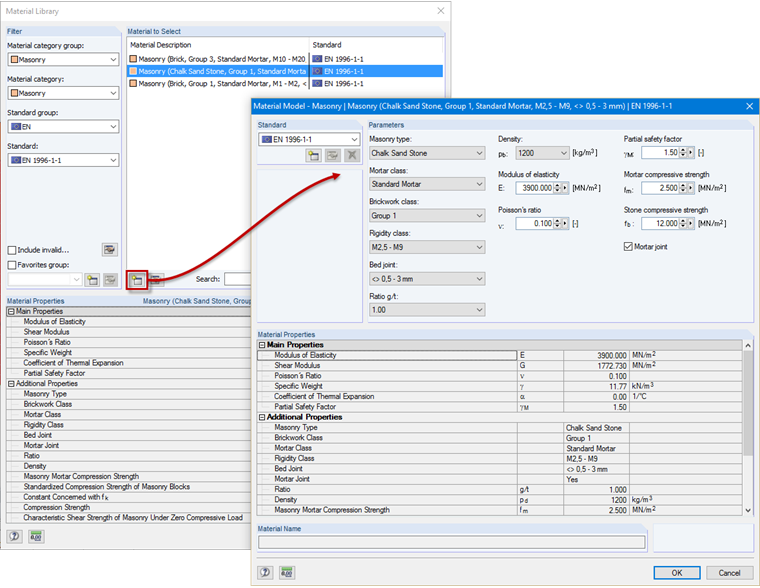Click the create new material icon in Material Library
760x588 pixels.
point(137,280)
